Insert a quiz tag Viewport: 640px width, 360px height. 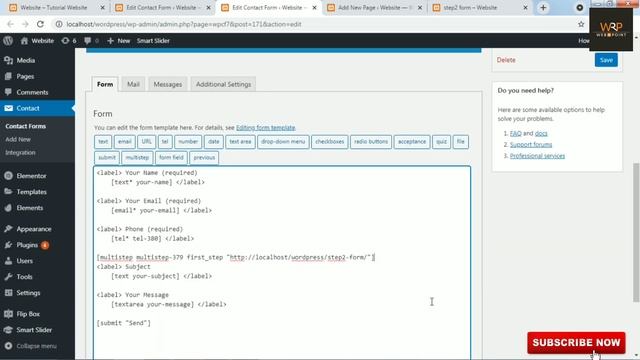(x=441, y=142)
